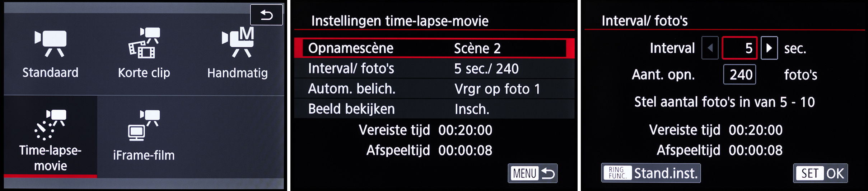Select the Aant. opn. 240 field
The height and width of the screenshot is (191, 868).
tap(739, 75)
